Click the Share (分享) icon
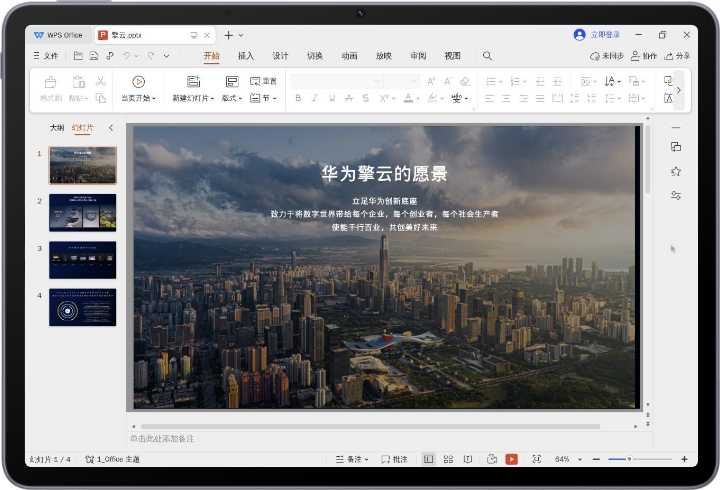Image resolution: width=720 pixels, height=490 pixels. click(677, 56)
